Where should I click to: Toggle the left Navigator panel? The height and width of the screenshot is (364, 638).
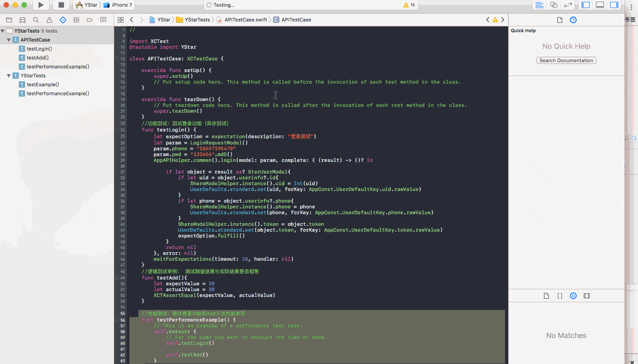[x=586, y=5]
